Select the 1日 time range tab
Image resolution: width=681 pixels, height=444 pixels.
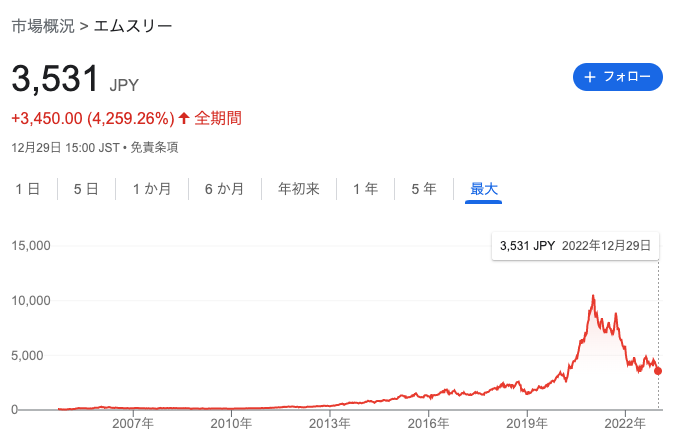[28, 189]
